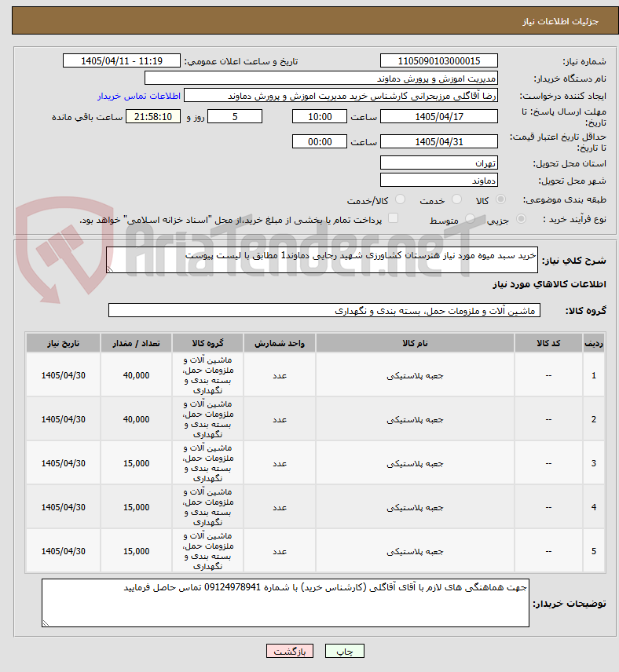619x672 pixels.
Task: Click unit عدد in row 2
Action: pos(280,419)
